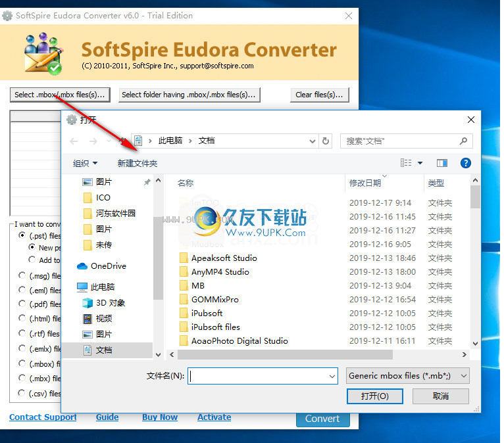Select 3D 对象 in the navigation pane
This screenshot has width=504, height=443.
(x=103, y=303)
